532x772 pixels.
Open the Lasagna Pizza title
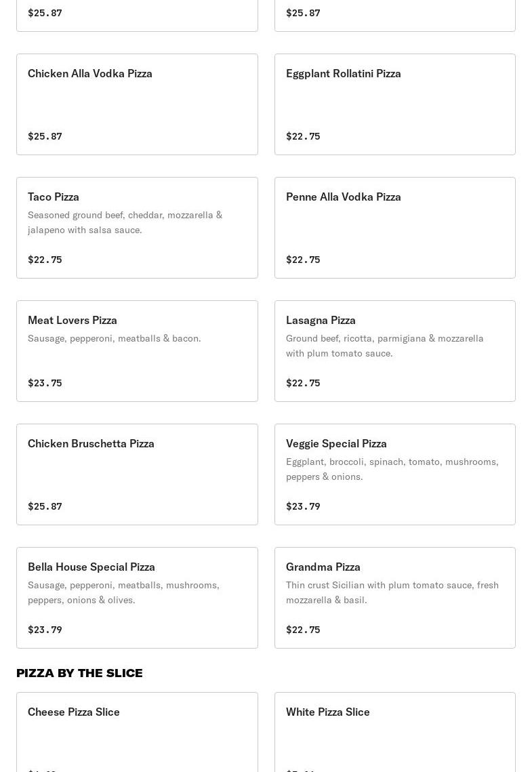(x=321, y=320)
